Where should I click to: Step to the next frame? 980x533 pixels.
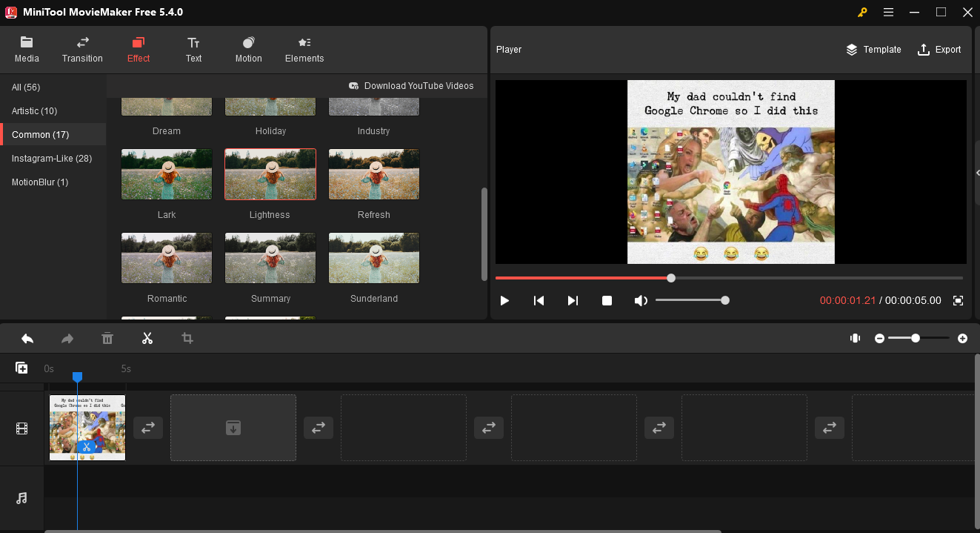coord(573,300)
